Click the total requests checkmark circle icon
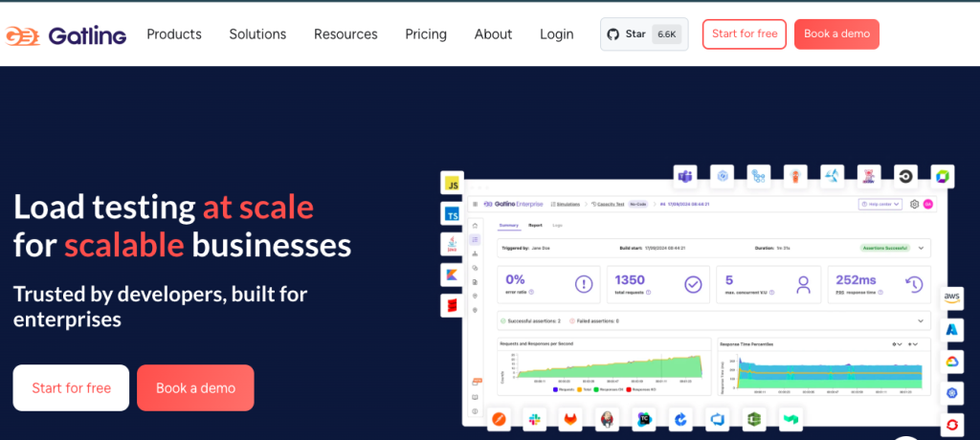Screen dimensions: 980x440 [x=693, y=284]
